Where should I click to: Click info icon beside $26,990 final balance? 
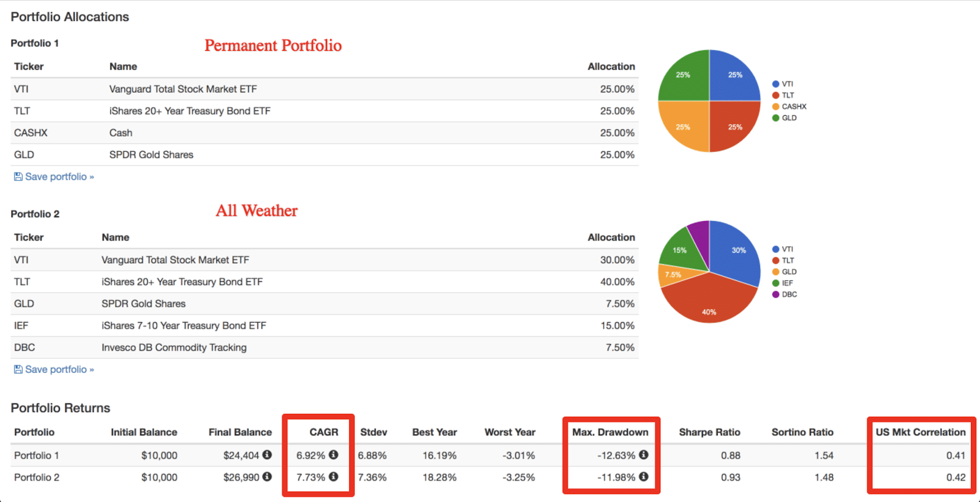pos(267,477)
